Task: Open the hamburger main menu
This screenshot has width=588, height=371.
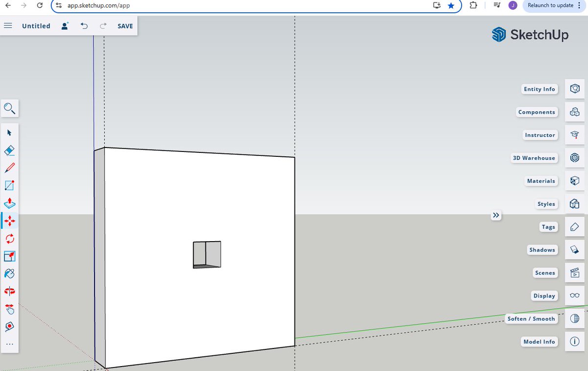Action: pyautogui.click(x=8, y=26)
